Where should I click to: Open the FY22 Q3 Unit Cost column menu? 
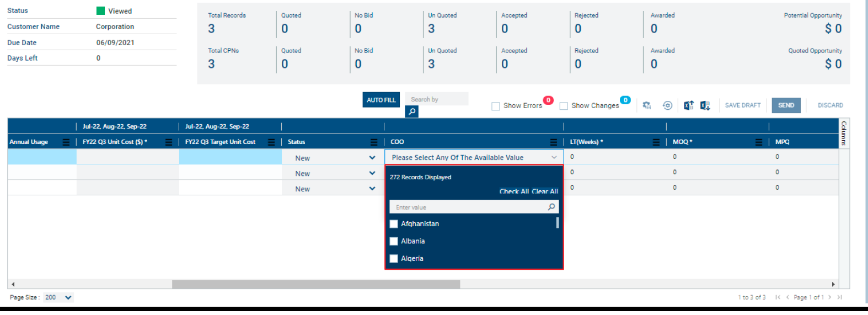pos(169,142)
